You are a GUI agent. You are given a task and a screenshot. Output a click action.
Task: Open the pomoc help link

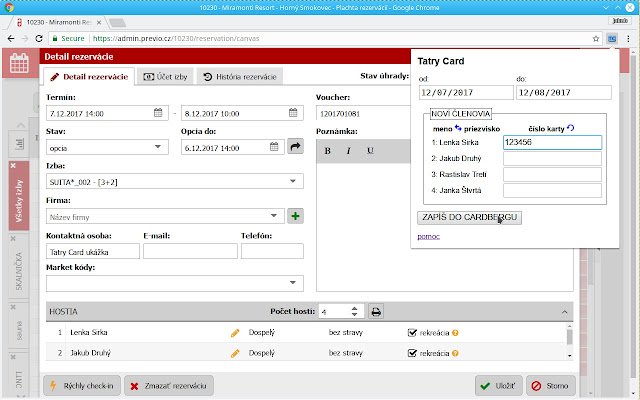pos(428,236)
